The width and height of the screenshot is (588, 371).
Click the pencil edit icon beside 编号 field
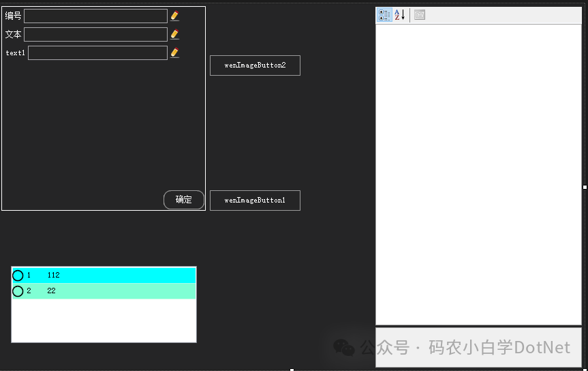pos(174,16)
